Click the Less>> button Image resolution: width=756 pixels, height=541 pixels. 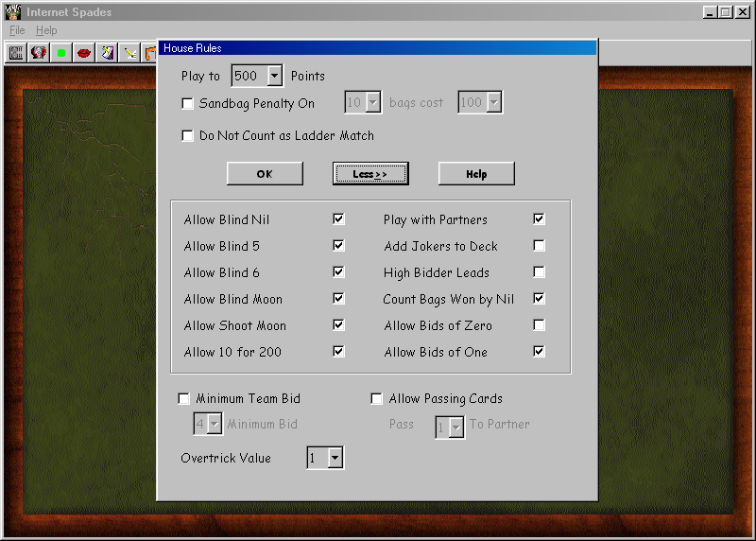coord(370,174)
